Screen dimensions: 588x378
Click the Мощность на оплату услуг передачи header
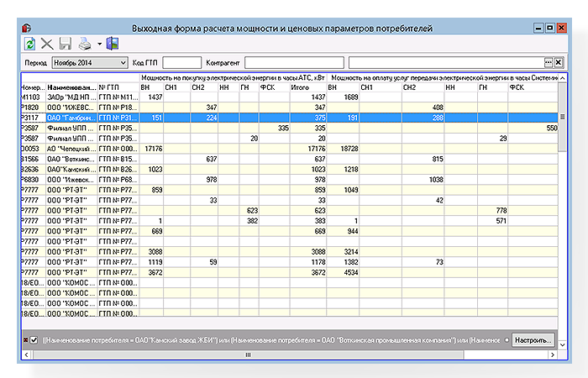(x=443, y=78)
